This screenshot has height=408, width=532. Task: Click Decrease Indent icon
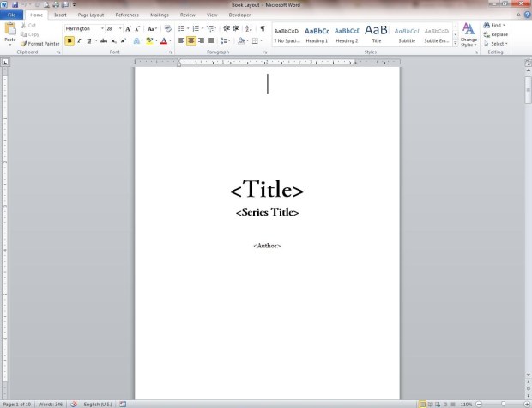click(x=227, y=29)
